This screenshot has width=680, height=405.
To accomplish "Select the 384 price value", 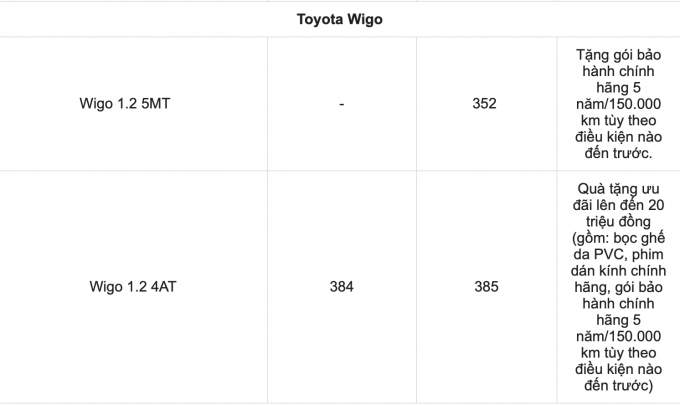I will tap(341, 287).
